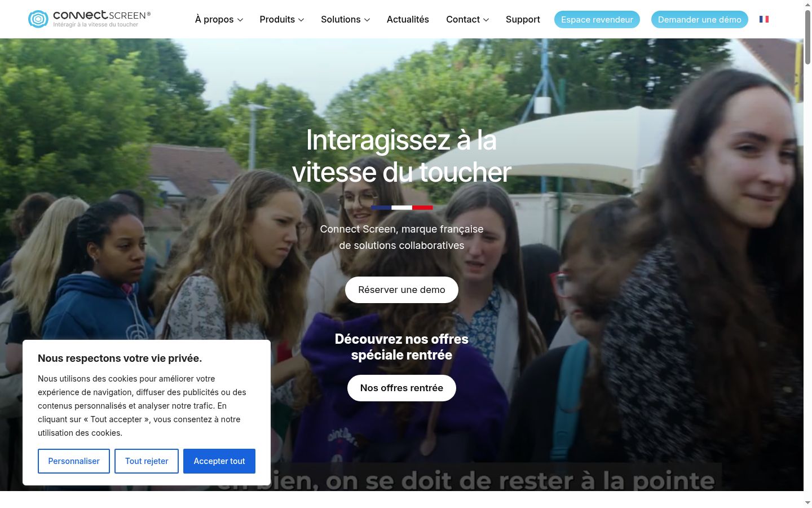
Task: Click the Interagissez à la vitesse du toucher headline
Action: tap(401, 156)
